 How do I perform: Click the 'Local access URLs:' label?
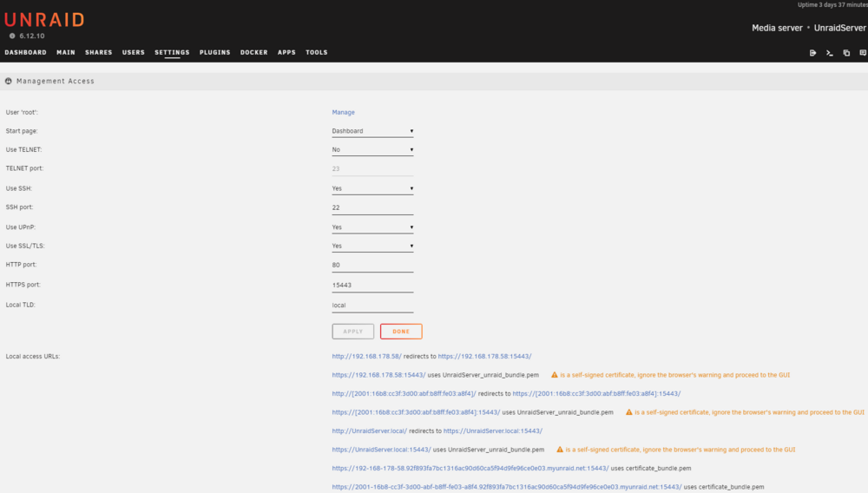click(33, 357)
